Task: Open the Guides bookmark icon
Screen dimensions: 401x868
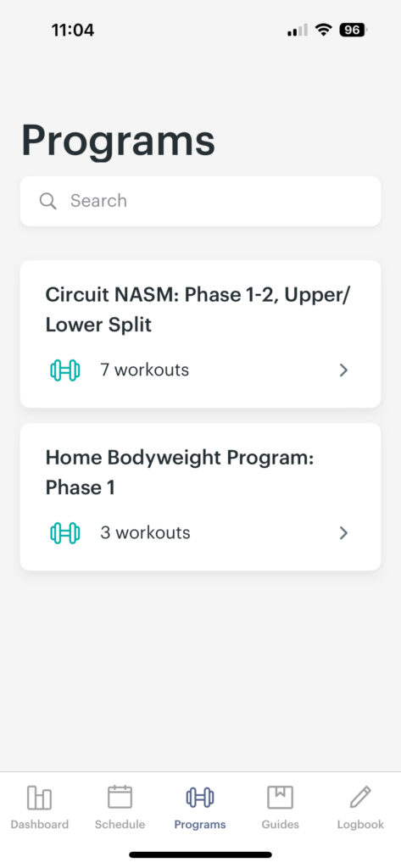Action: point(281,798)
